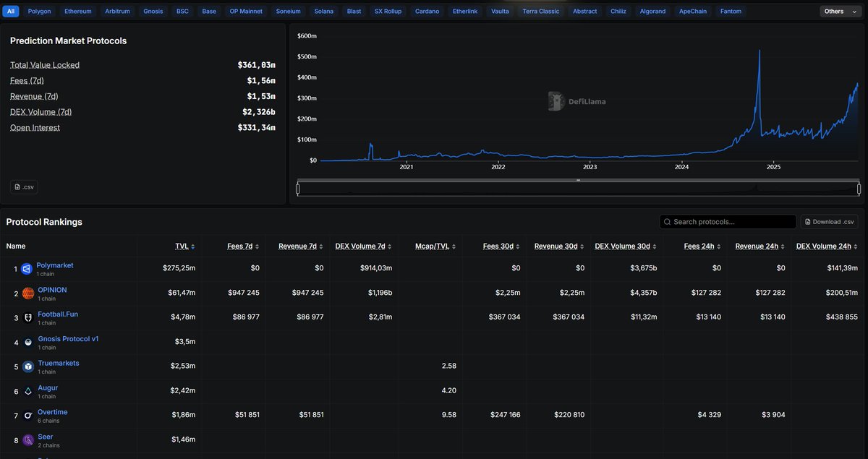Filter by Chiliz chain

tap(618, 12)
